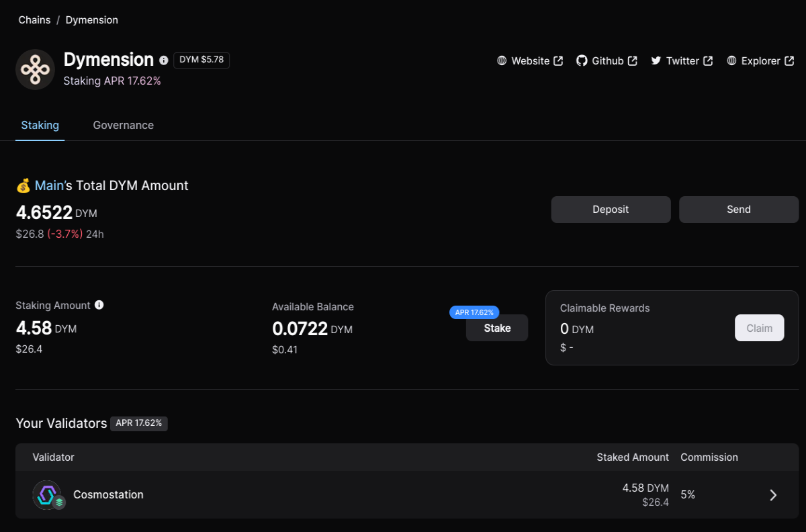The width and height of the screenshot is (806, 532).
Task: Click the external-link arrow after Github
Action: 633,60
